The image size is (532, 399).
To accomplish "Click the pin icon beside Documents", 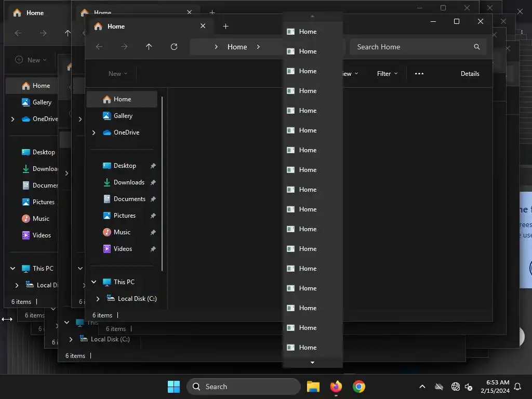I will click(x=153, y=199).
